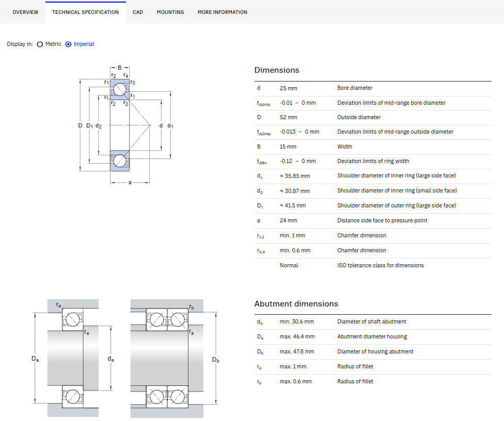This screenshot has width=504, height=421.
Task: Switch to the CAD tab
Action: [x=137, y=12]
